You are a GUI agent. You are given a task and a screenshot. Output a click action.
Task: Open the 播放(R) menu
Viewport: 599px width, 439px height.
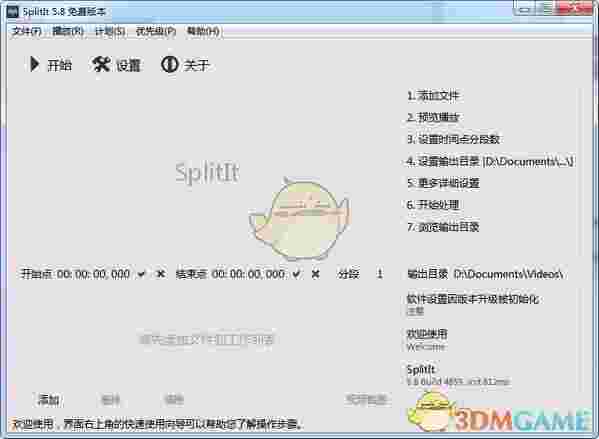pyautogui.click(x=68, y=31)
